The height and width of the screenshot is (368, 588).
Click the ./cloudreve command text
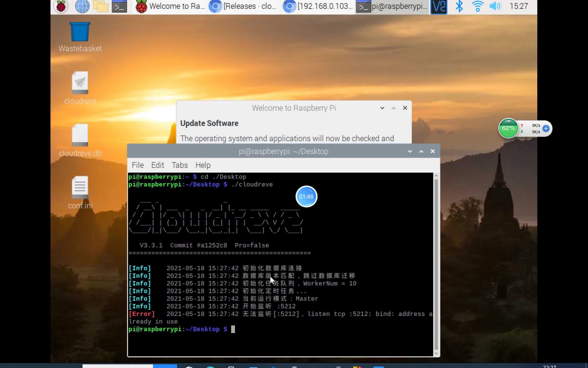click(x=252, y=184)
